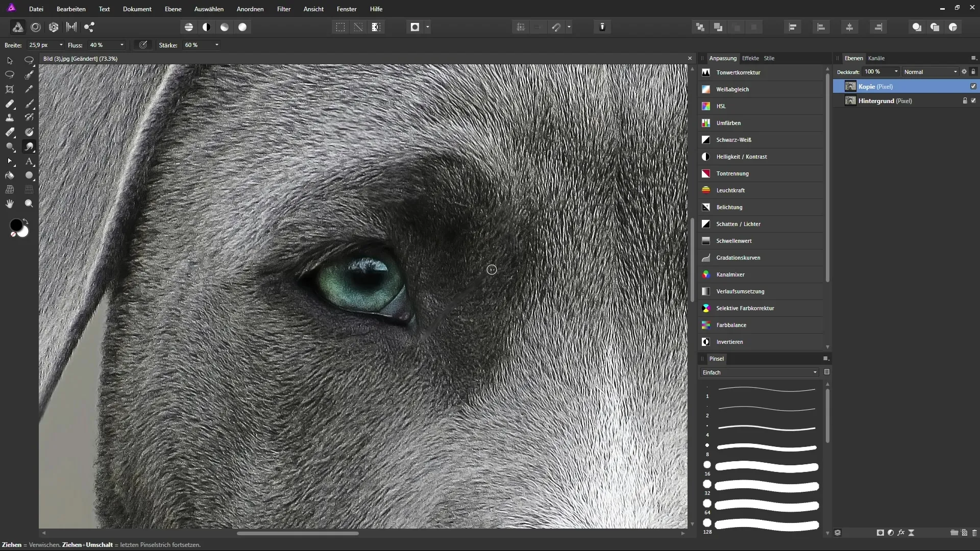Add an HSL adjustment

(761, 106)
